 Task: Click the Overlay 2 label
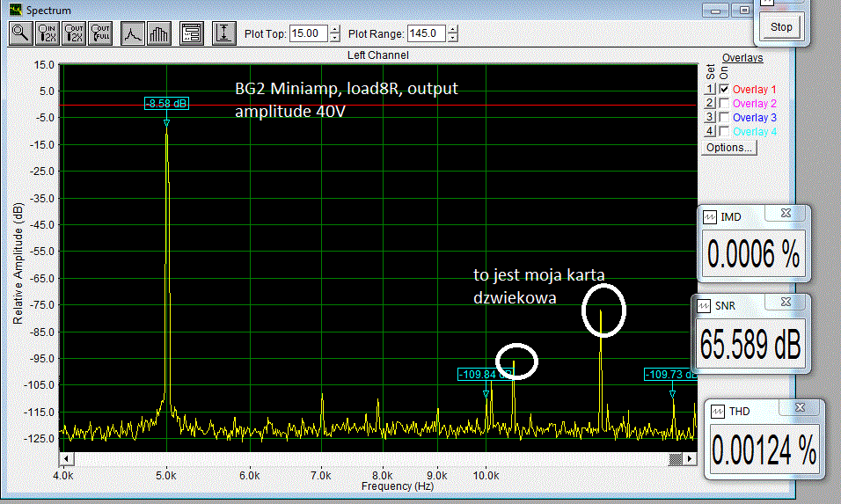point(754,104)
